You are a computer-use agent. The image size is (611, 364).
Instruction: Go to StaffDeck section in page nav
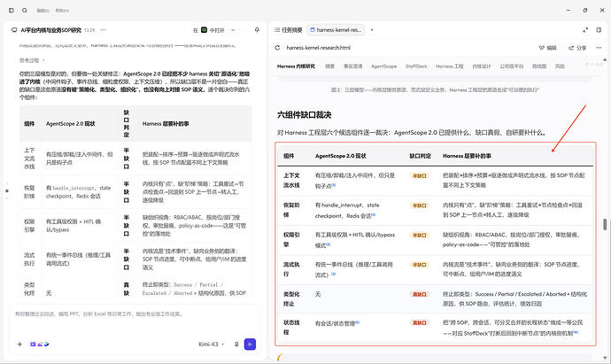[416, 66]
